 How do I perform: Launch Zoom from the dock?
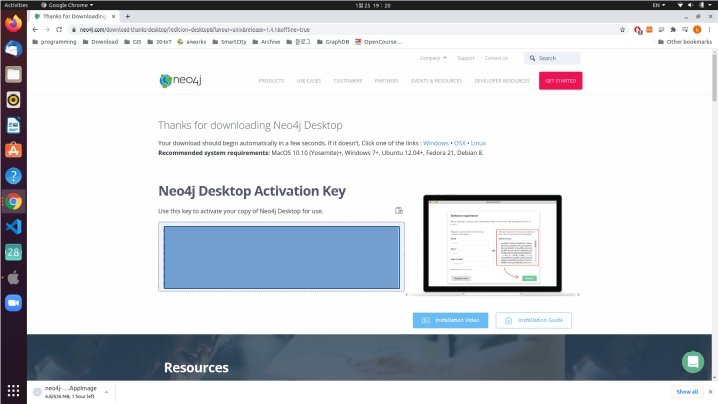click(13, 303)
